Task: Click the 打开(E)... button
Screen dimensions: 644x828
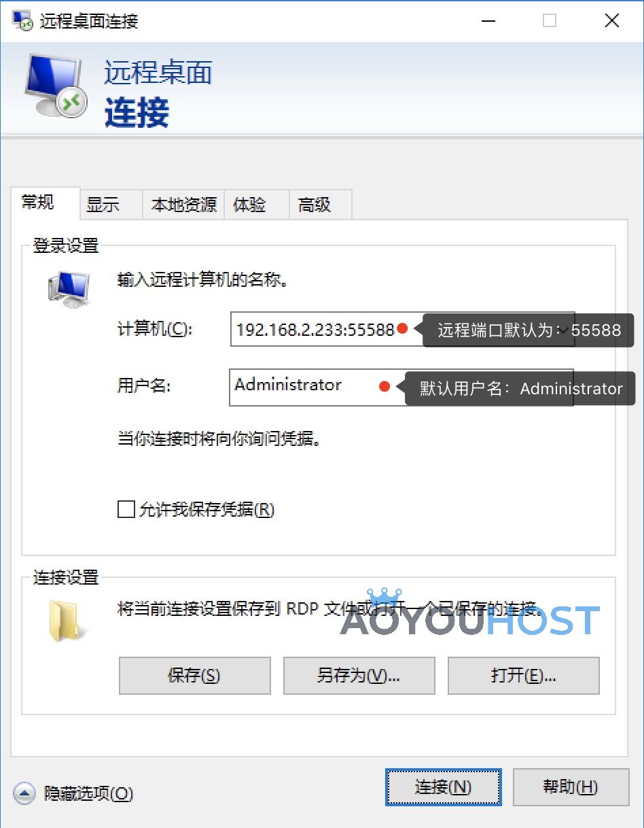Action: [523, 675]
